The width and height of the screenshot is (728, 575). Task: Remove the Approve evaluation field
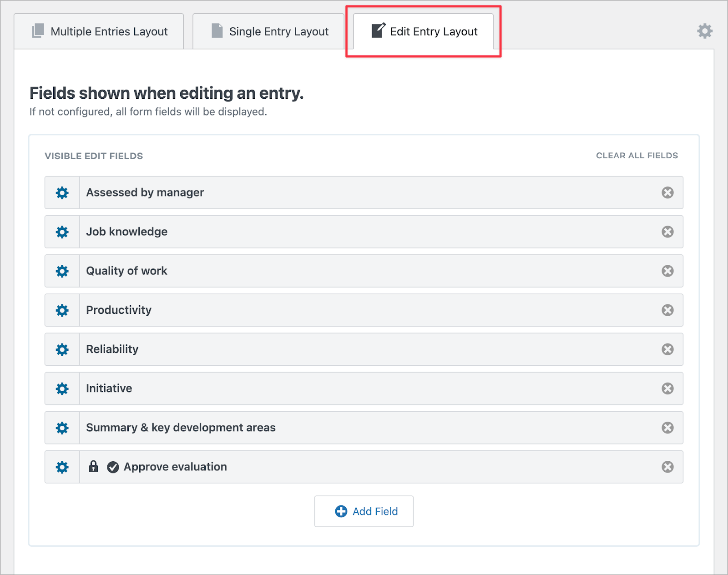click(667, 467)
